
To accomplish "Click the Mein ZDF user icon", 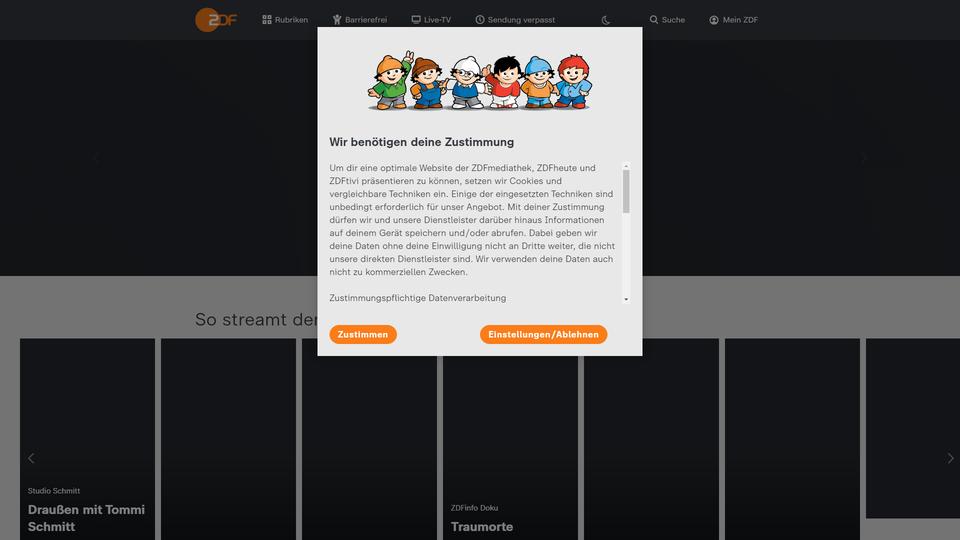I will [714, 20].
